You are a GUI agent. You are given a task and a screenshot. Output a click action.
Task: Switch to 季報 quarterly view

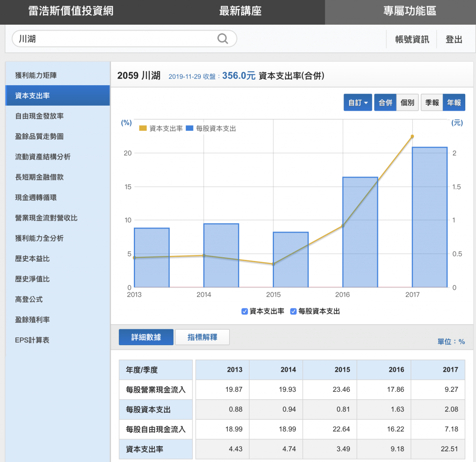click(x=432, y=102)
